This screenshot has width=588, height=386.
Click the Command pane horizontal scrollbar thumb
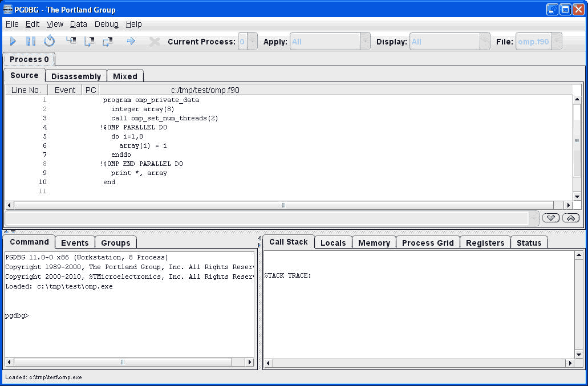point(123,362)
